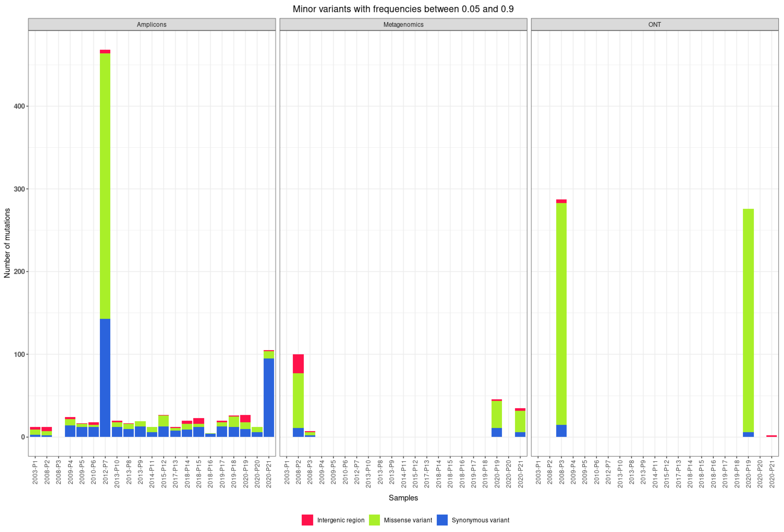Click the blue Synonymous segment of the 2012-P7 Amplicons bar
The image size is (784, 532).
pos(105,378)
